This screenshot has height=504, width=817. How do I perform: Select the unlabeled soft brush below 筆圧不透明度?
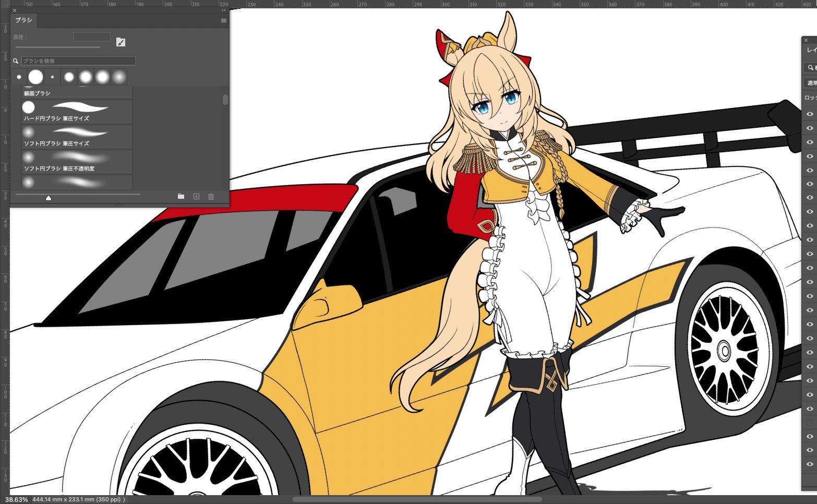point(77,182)
